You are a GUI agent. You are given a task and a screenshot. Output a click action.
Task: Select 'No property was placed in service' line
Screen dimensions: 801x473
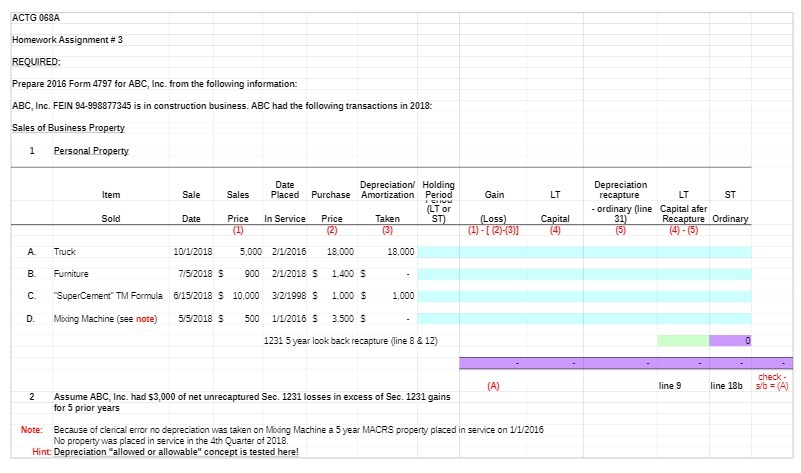(171, 440)
